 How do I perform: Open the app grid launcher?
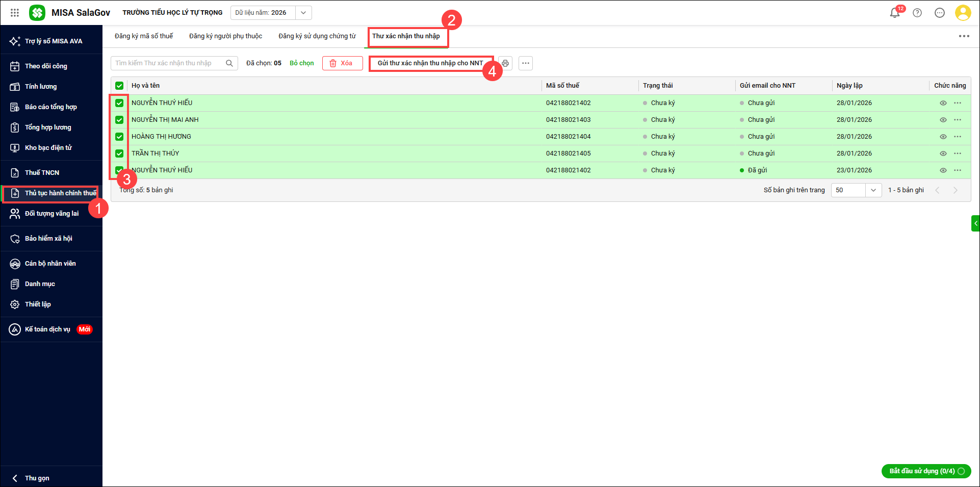point(15,13)
